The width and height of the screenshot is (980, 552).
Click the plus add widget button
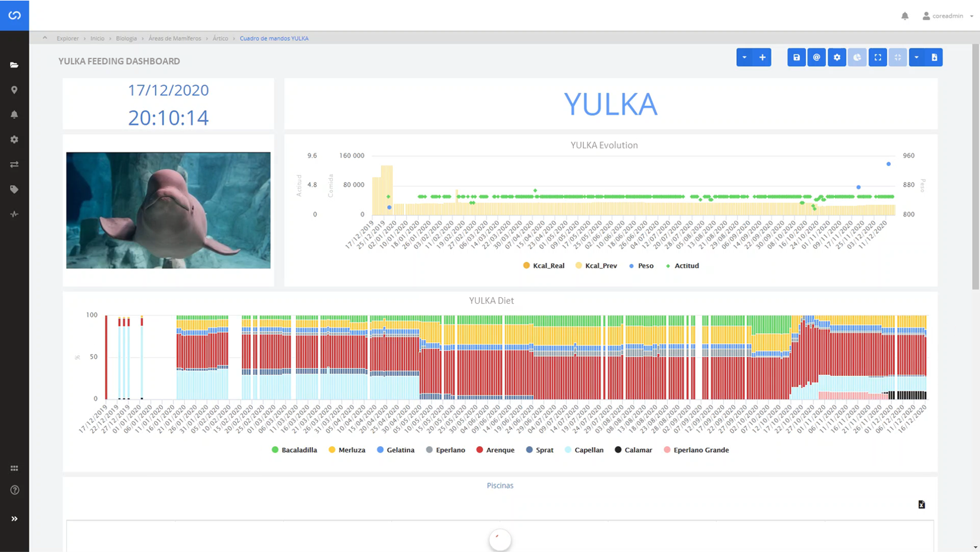762,58
